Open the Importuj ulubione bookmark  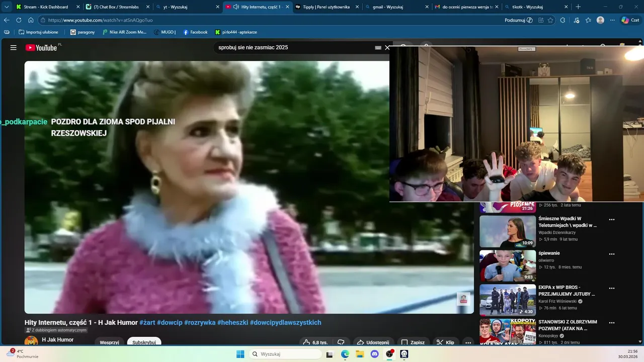38,32
